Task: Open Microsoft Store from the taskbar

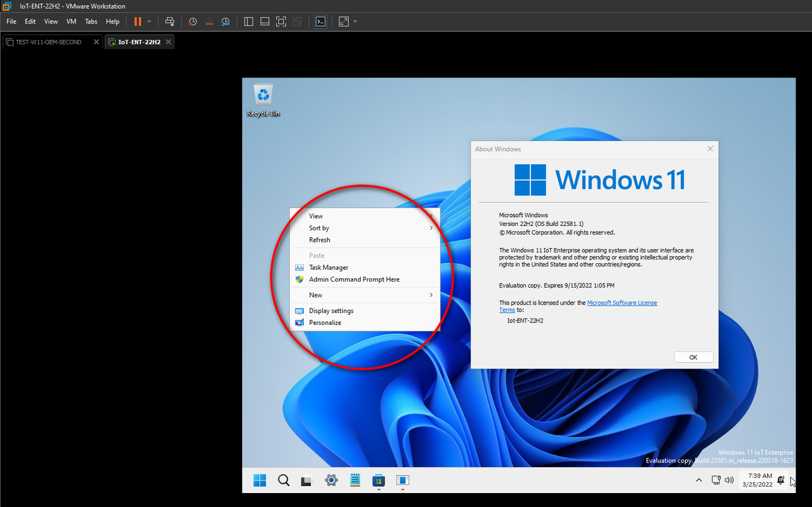Action: pos(379,480)
